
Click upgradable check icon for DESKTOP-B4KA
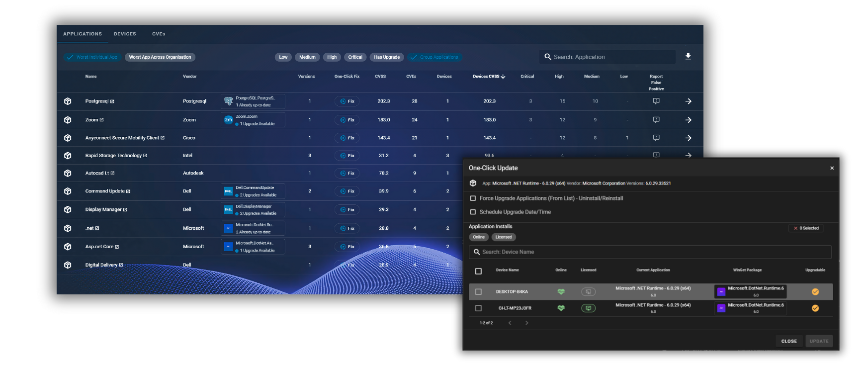coord(815,292)
